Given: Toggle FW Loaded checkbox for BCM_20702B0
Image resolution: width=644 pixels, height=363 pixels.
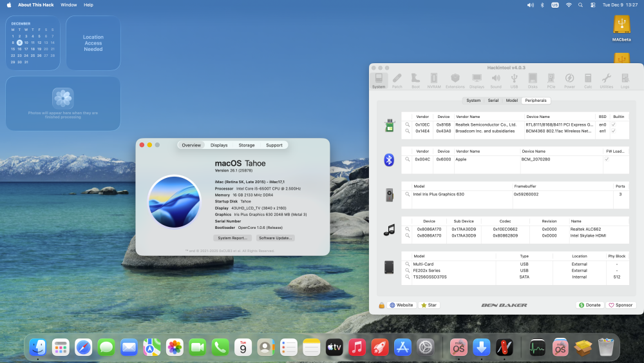Looking at the screenshot, I should (x=606, y=159).
